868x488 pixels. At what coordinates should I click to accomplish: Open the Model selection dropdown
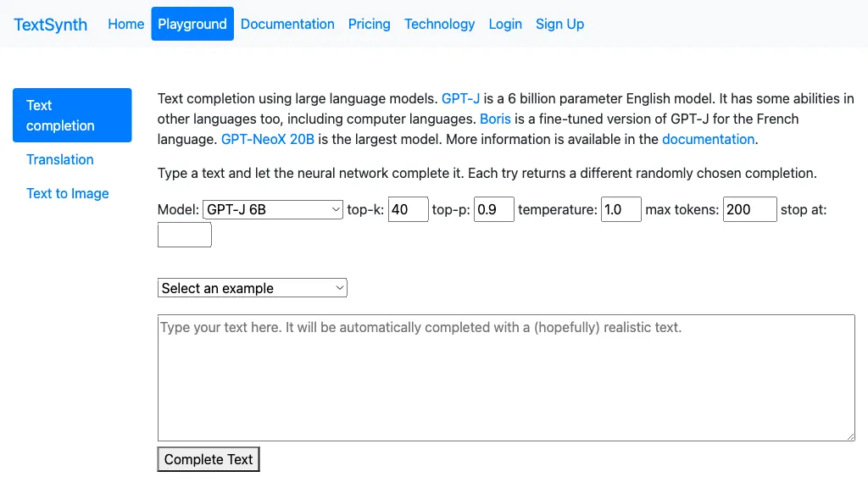[271, 209]
